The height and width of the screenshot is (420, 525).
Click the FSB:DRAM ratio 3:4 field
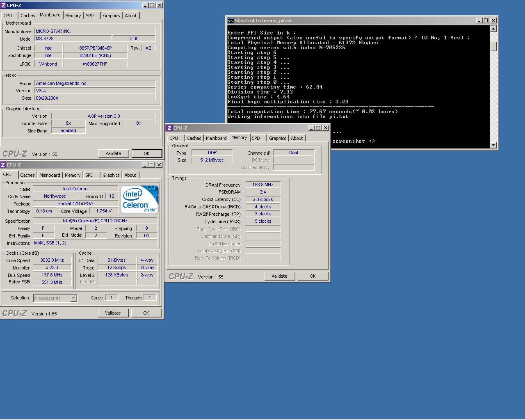[263, 192]
